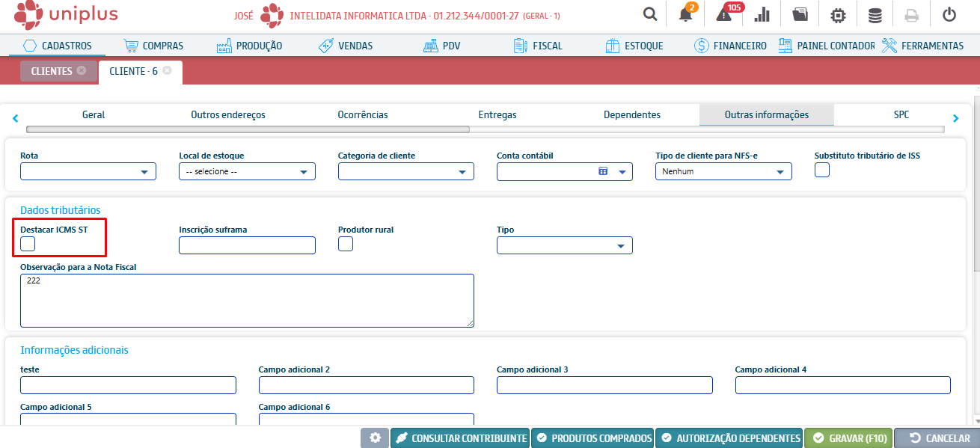Image resolution: width=980 pixels, height=448 pixels.
Task: Open the database stack icon
Action: click(875, 14)
